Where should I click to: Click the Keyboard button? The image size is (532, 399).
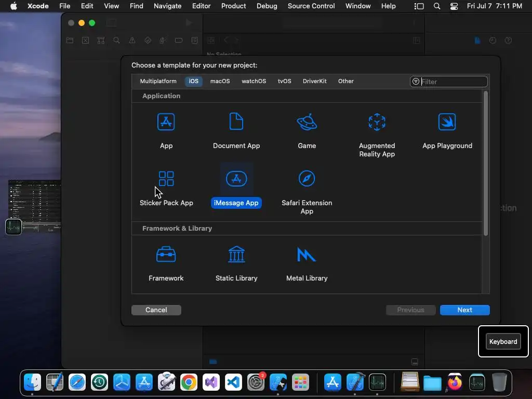coord(503,341)
